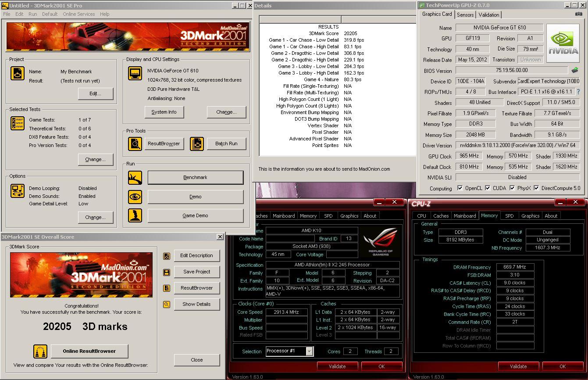Click the 3DMark2001 banner in main window
588x380 pixels.
tap(128, 37)
